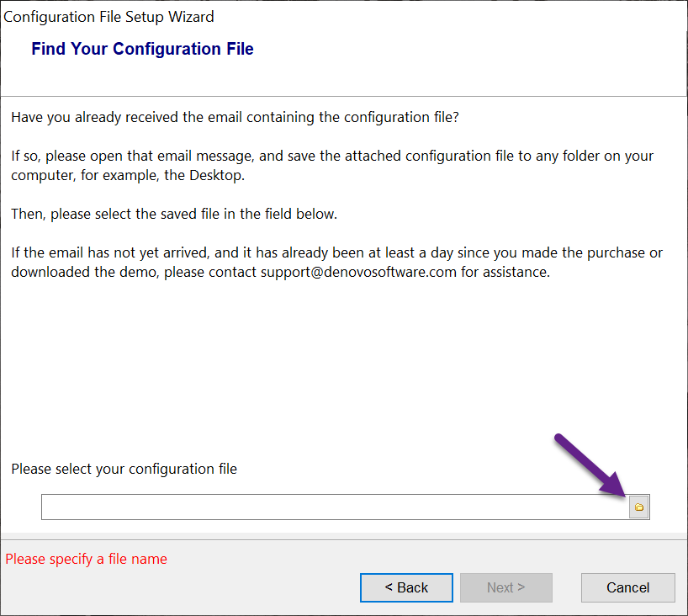The image size is (688, 616).
Task: Open the configuration file browse folder icon
Action: coord(639,507)
